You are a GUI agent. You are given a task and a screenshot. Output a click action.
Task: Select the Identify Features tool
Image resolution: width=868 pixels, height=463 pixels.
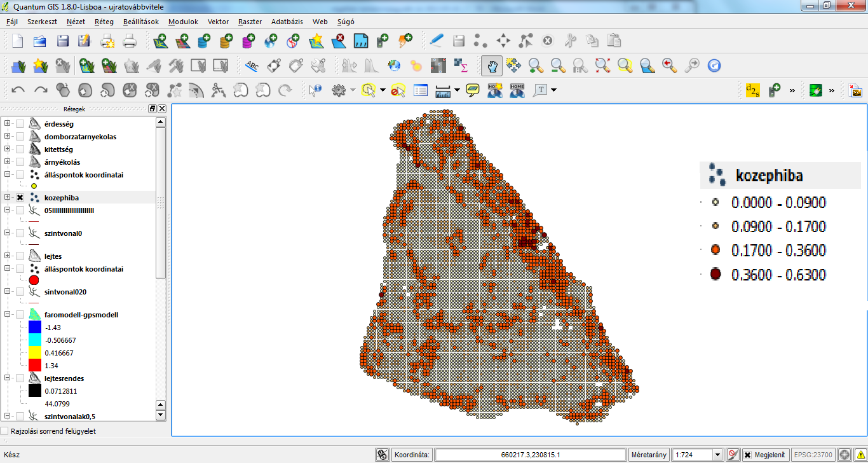[x=316, y=90]
